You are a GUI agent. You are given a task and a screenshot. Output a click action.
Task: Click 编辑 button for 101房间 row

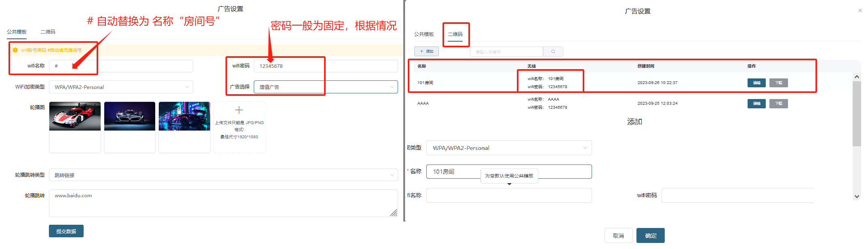tap(756, 83)
